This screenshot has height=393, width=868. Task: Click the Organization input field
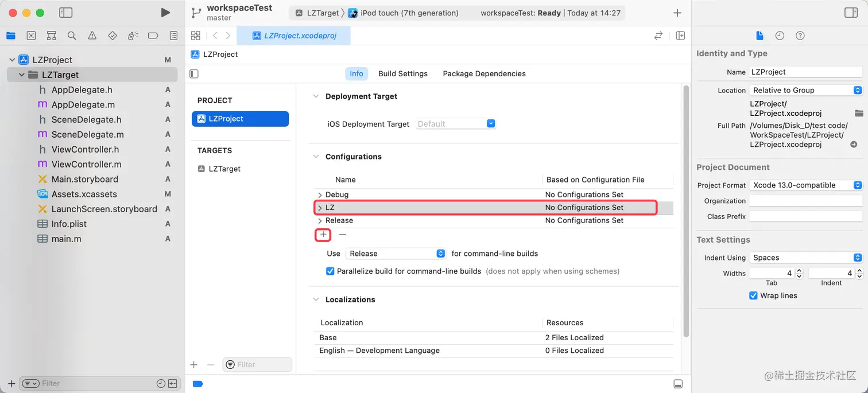(x=806, y=201)
